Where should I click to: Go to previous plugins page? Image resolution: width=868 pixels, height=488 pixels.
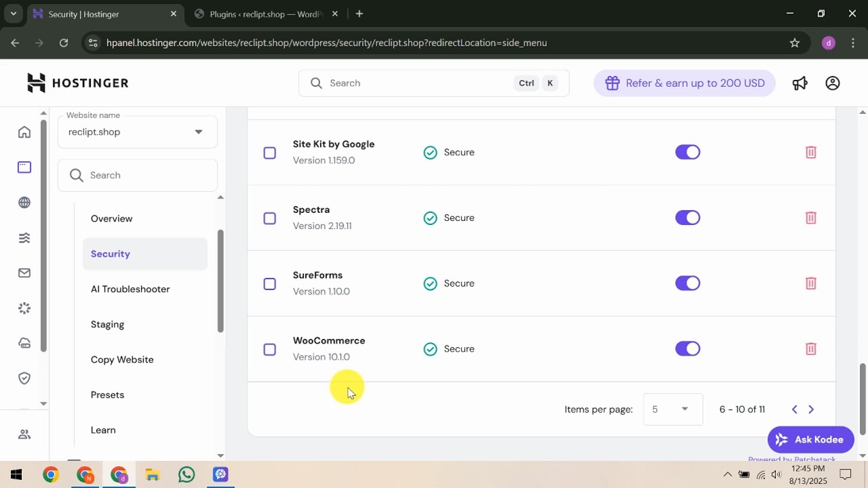(795, 409)
